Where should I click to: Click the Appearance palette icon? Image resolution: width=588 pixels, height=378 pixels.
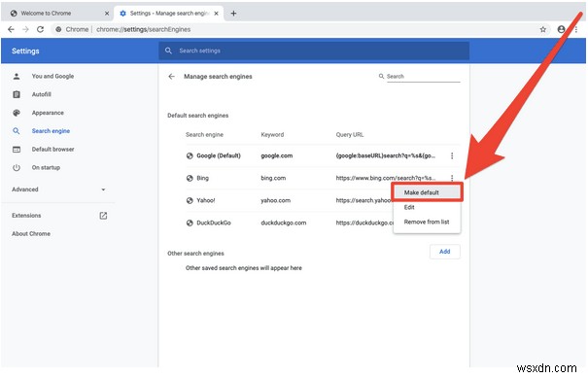click(17, 113)
